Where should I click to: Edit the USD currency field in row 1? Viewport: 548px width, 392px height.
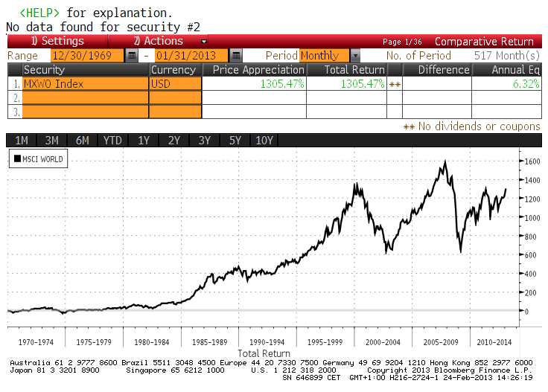176,84
